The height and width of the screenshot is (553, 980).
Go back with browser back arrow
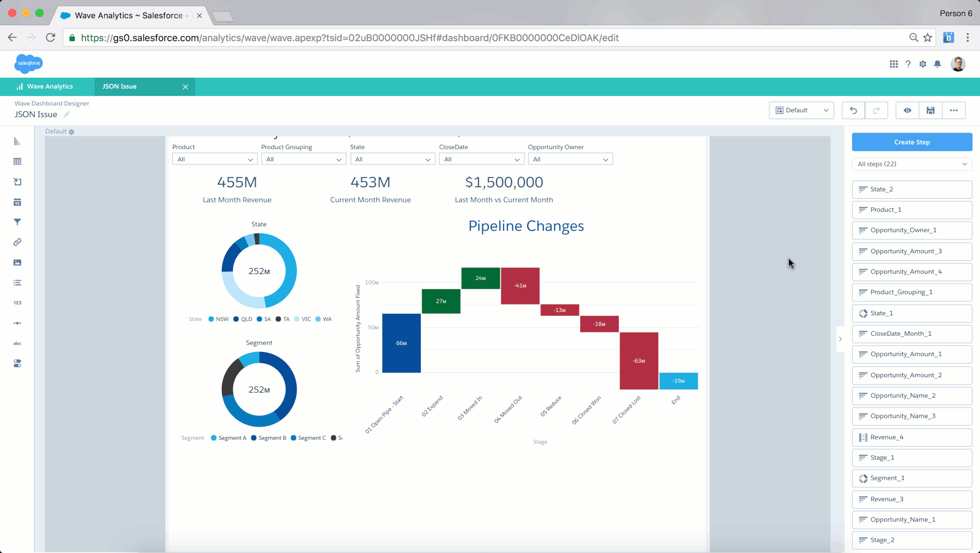click(12, 38)
